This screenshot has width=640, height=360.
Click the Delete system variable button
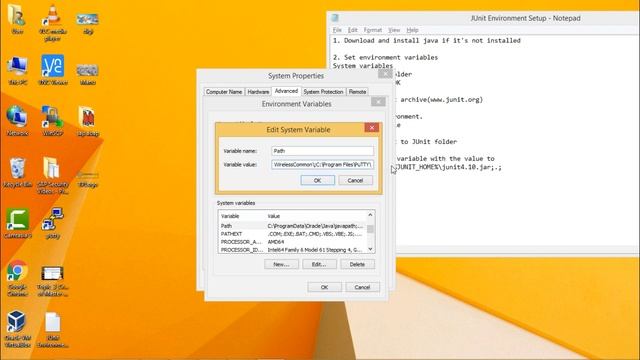[357, 264]
